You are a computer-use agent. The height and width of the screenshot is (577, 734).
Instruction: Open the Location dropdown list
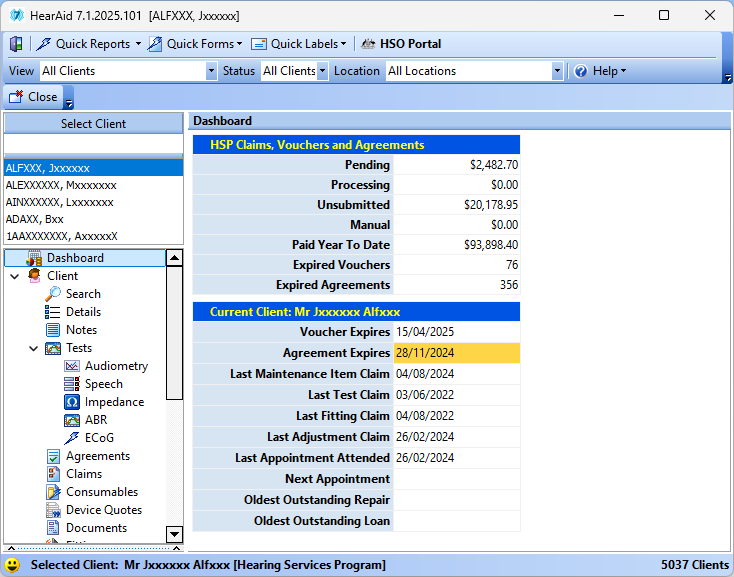pos(557,71)
